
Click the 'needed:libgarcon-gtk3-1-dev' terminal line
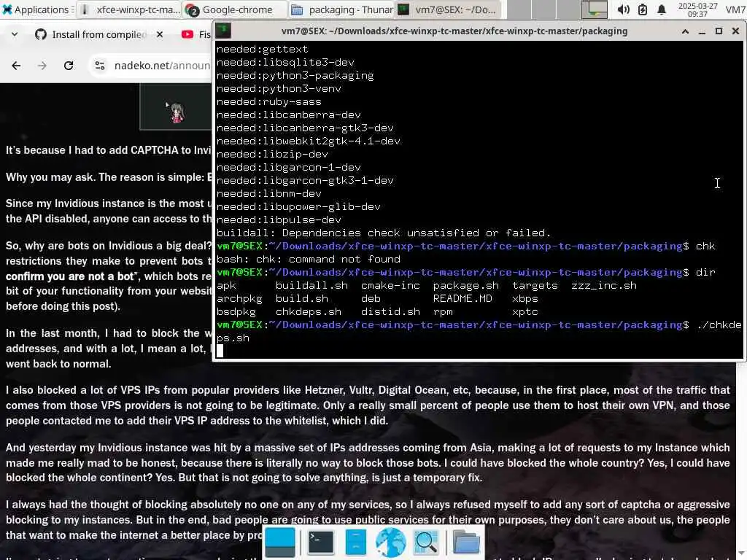tap(305, 181)
